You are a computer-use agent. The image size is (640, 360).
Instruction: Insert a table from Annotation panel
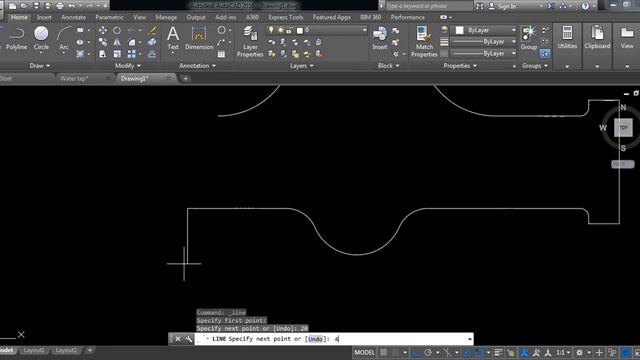click(x=221, y=54)
